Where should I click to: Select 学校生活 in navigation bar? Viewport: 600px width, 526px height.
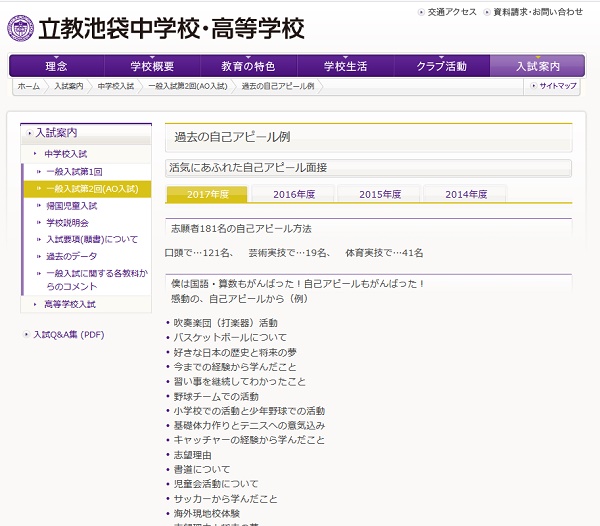(345, 66)
